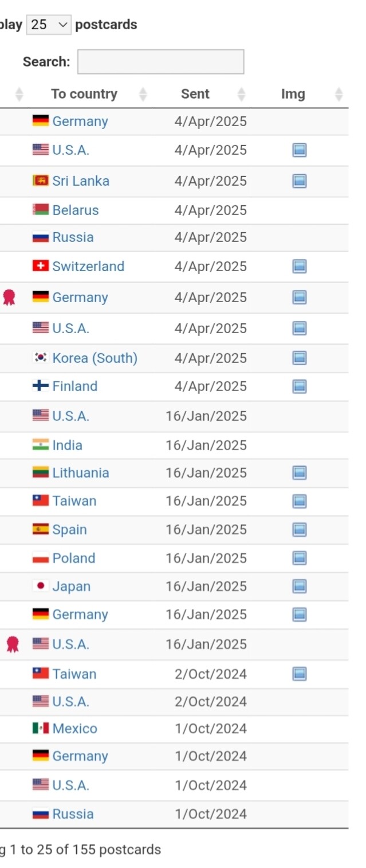The height and width of the screenshot is (868, 366).
Task: Open the Belarus country link
Action: (x=76, y=210)
